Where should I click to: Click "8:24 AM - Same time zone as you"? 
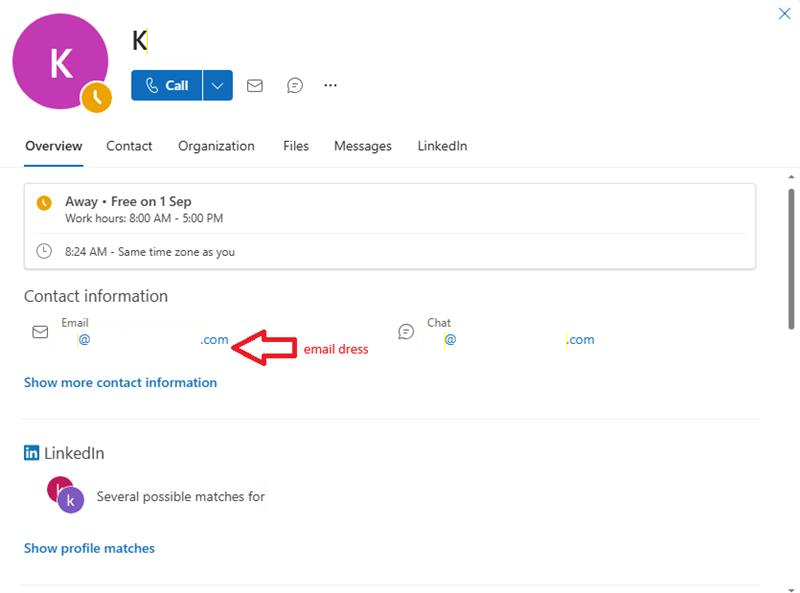(x=149, y=252)
